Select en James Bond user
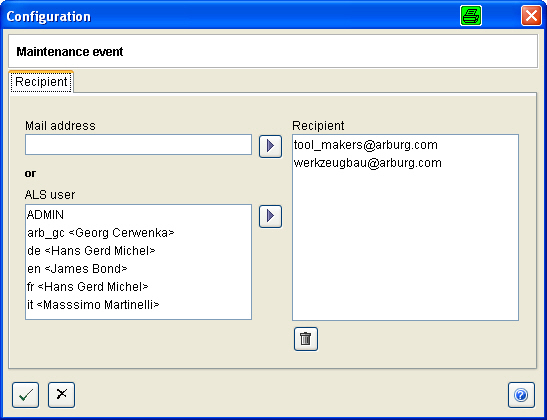 [138, 269]
